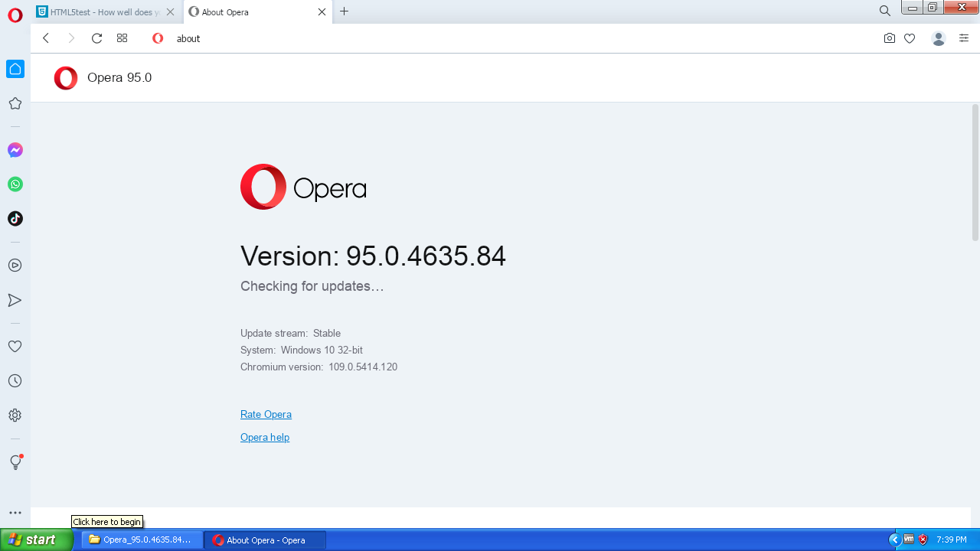Click the Chromium version 109.0.5414.120 text
Viewport: 980px width, 551px height.
318,367
